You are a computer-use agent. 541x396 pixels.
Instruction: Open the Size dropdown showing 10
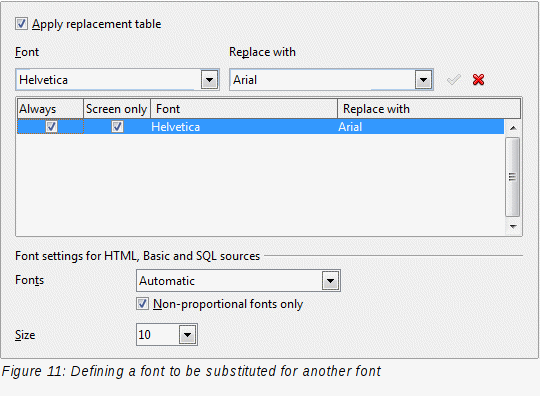pos(187,335)
